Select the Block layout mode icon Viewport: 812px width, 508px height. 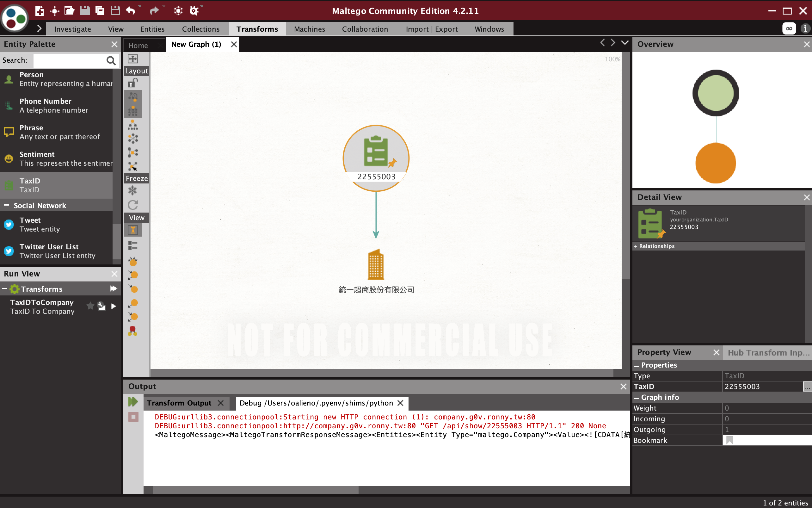pos(133,111)
